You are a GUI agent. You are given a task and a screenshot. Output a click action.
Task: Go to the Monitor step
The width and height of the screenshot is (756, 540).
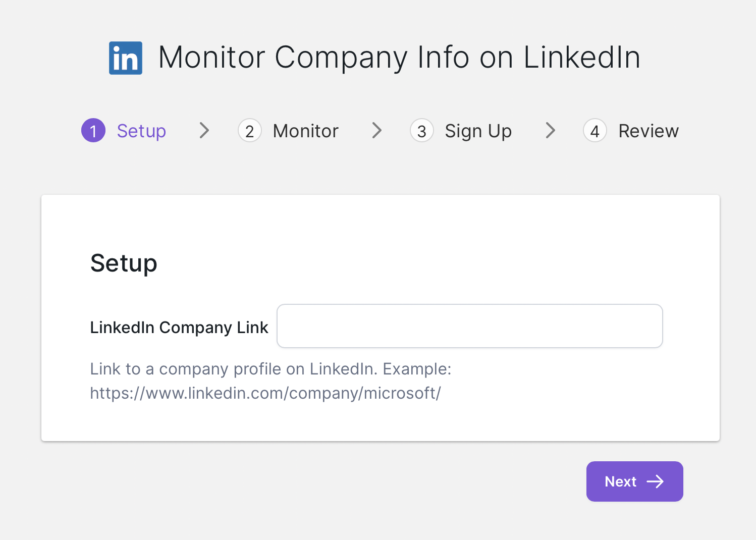[x=305, y=131]
